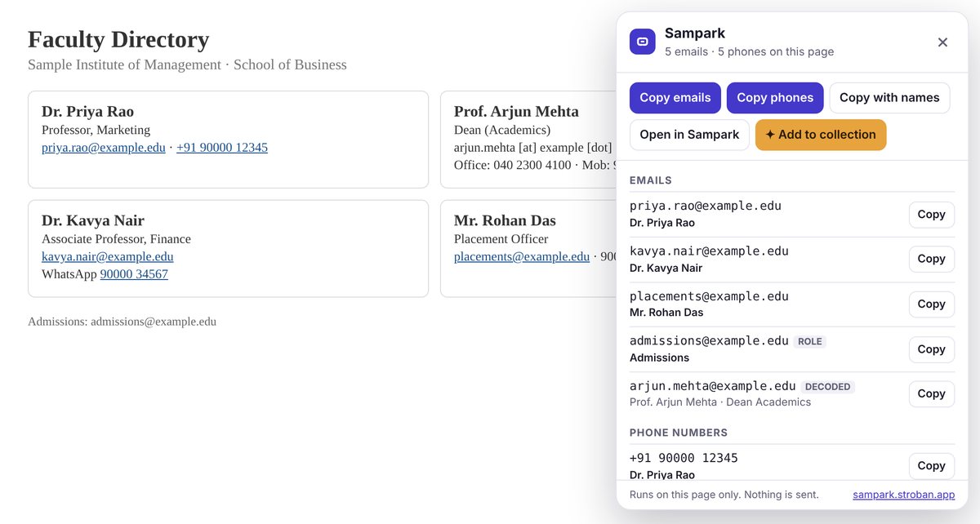Click the 'Dean (Academics)' text

click(502, 130)
